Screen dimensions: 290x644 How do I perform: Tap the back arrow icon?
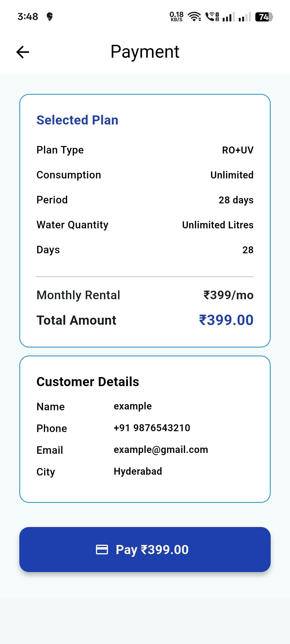pos(23,52)
